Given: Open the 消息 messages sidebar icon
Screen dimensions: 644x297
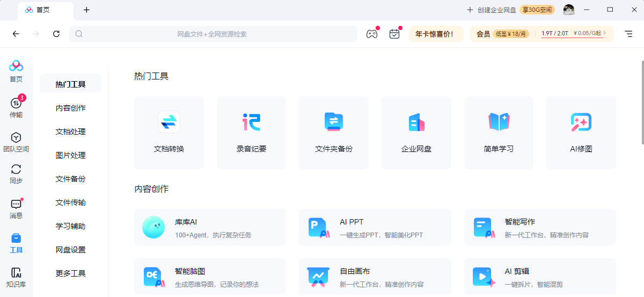Looking at the screenshot, I should [16, 209].
